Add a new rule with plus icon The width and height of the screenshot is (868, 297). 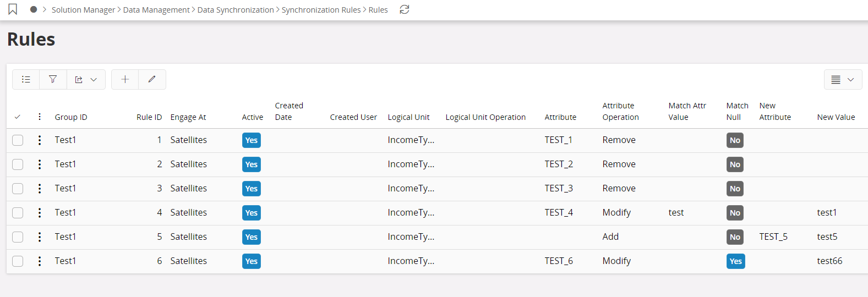pos(125,79)
